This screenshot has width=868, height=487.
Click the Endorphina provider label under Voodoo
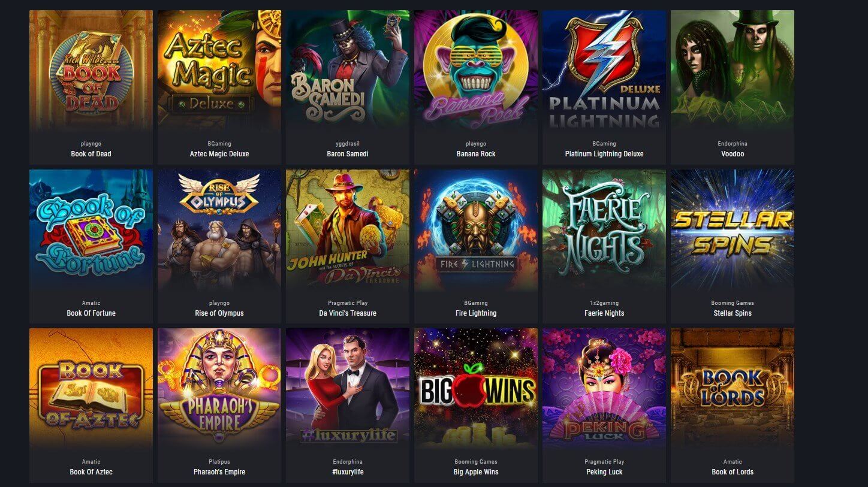click(x=733, y=144)
